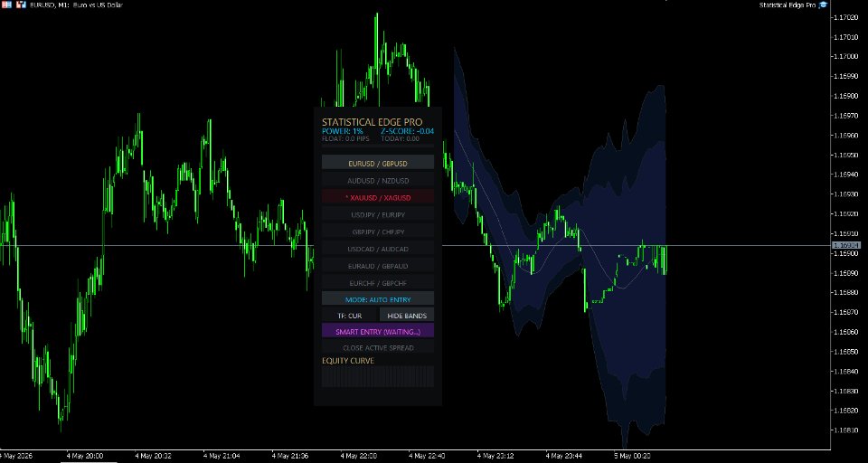
Task: Select the EURUSD / GBPUSD pair
Action: click(x=378, y=164)
